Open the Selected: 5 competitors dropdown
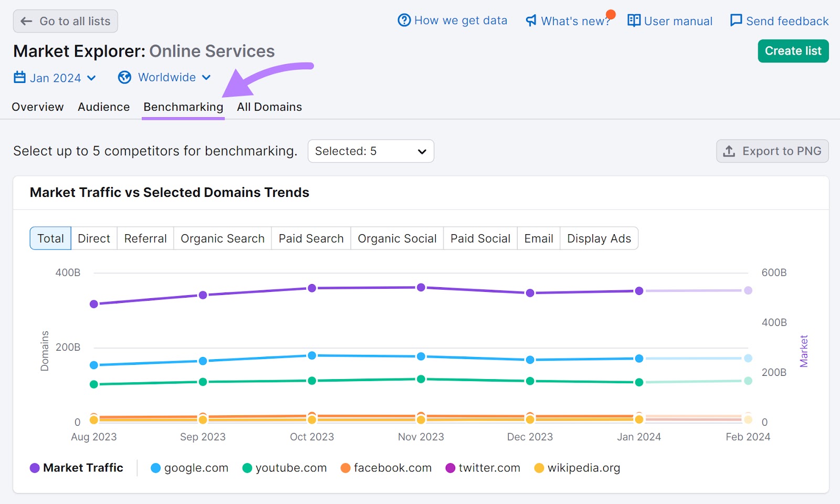The height and width of the screenshot is (504, 840). tap(371, 151)
